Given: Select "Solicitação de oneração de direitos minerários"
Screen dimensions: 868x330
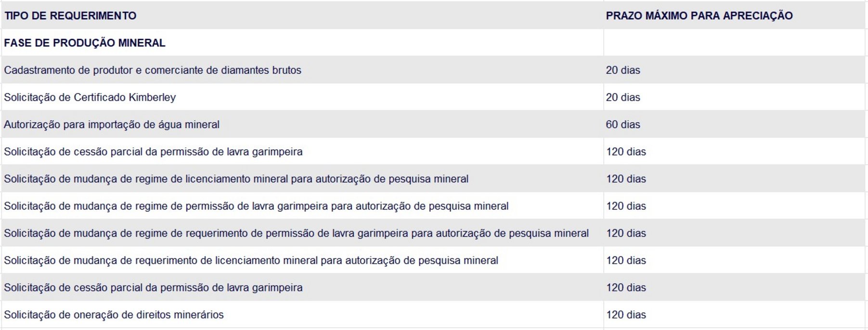Looking at the screenshot, I should click(x=114, y=315).
